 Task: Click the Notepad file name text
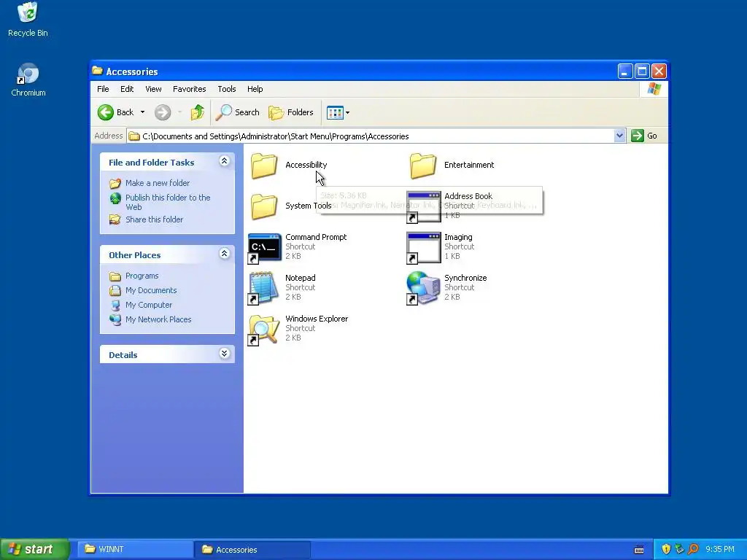point(300,278)
